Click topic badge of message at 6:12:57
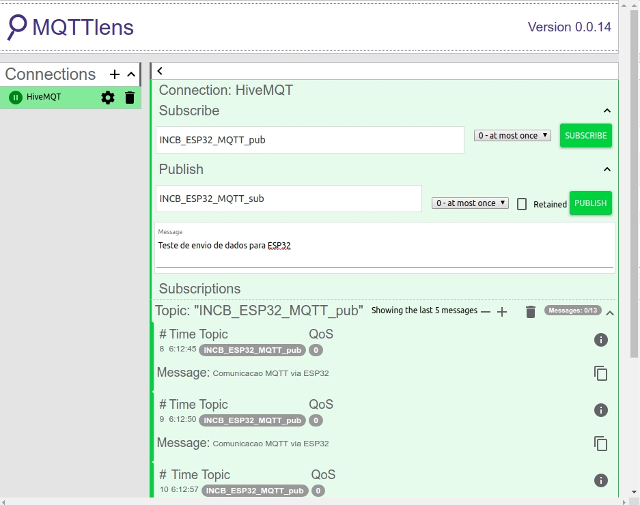640x505 pixels. (255, 491)
